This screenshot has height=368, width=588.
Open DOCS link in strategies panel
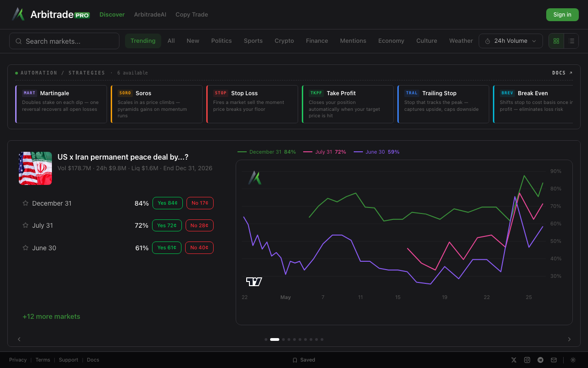click(562, 73)
